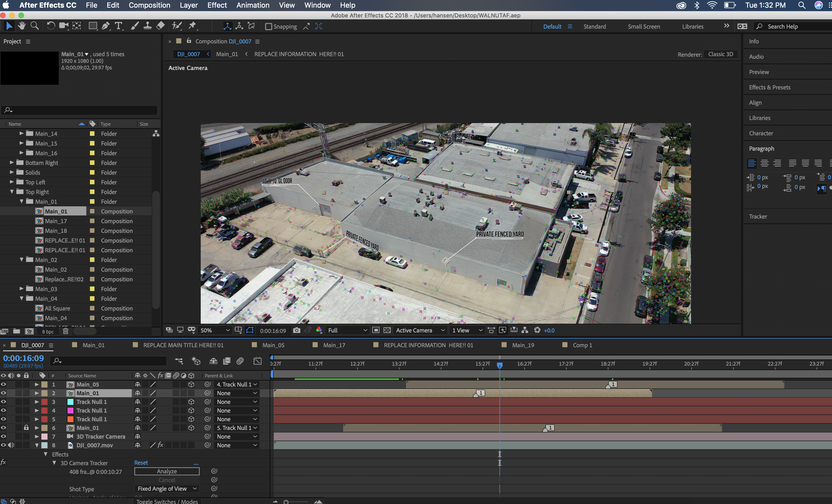Viewport: 832px width, 504px height.
Task: Open the Effect menu
Action: (217, 5)
